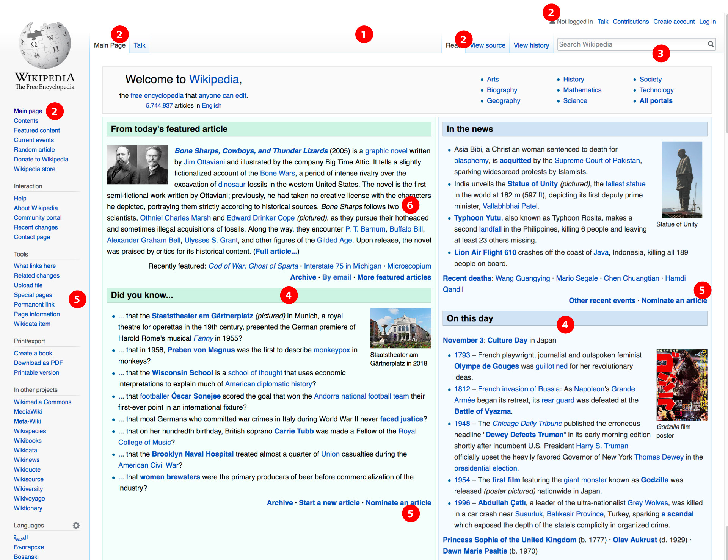Open Preben von Magnus link
This screenshot has height=560, width=728.
click(x=201, y=350)
